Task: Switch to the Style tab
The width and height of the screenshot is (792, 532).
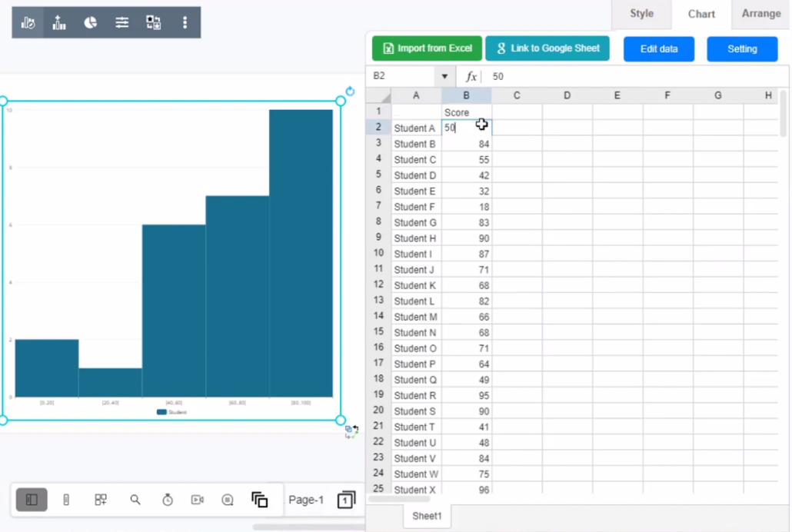Action: point(641,14)
